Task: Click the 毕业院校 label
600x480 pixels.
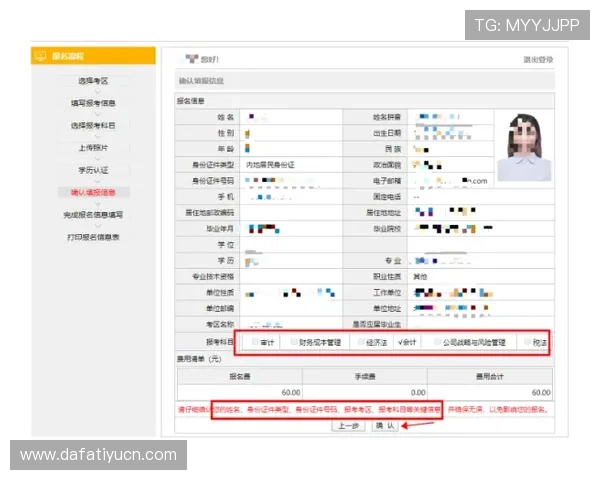Action: [387, 229]
